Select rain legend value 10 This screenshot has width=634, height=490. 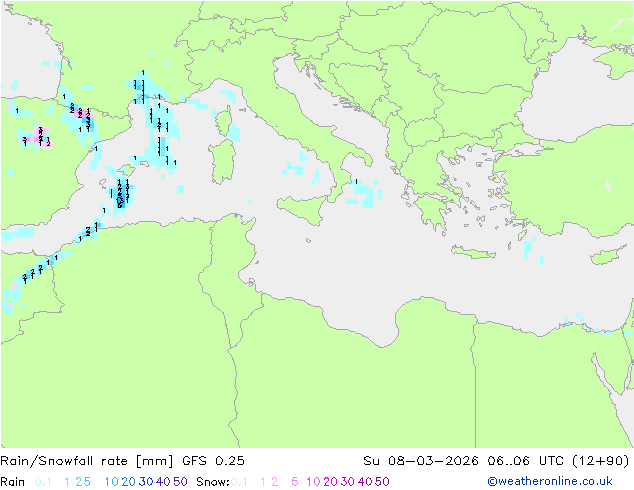112,482
